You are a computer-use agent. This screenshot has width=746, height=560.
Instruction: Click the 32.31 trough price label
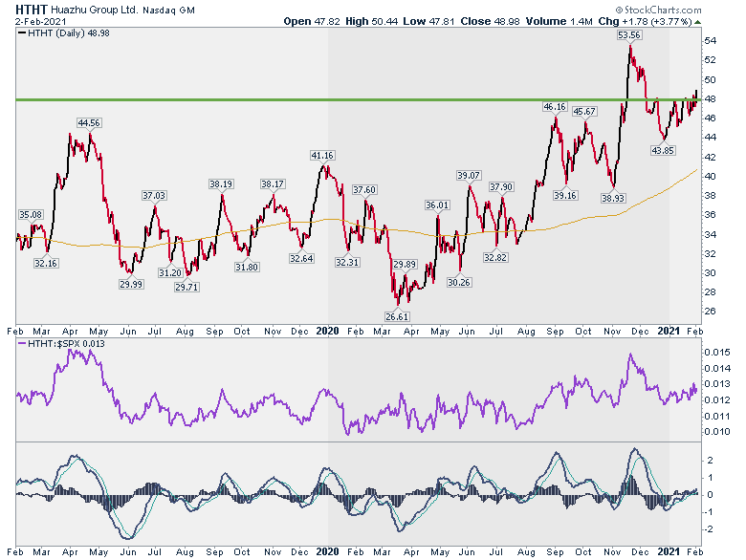point(347,263)
